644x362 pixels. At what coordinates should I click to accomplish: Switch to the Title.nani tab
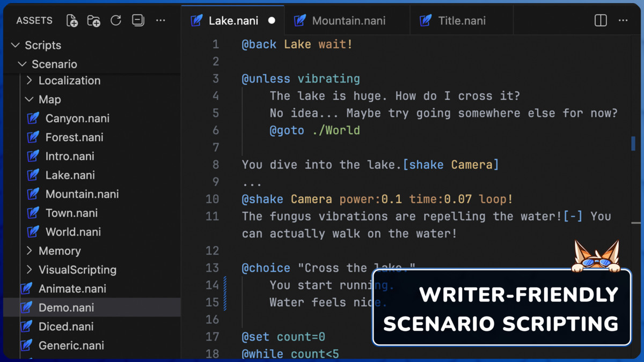coord(463,20)
